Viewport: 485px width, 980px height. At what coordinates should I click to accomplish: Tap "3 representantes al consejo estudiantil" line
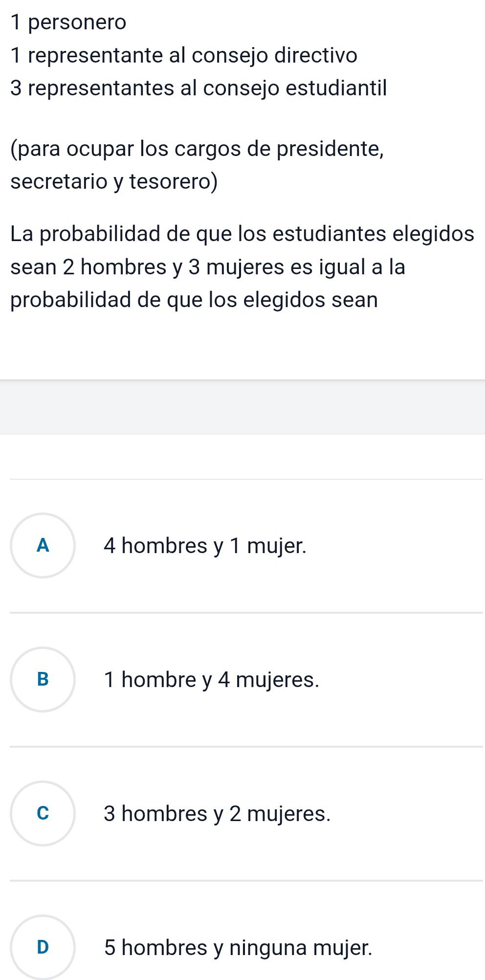[198, 88]
